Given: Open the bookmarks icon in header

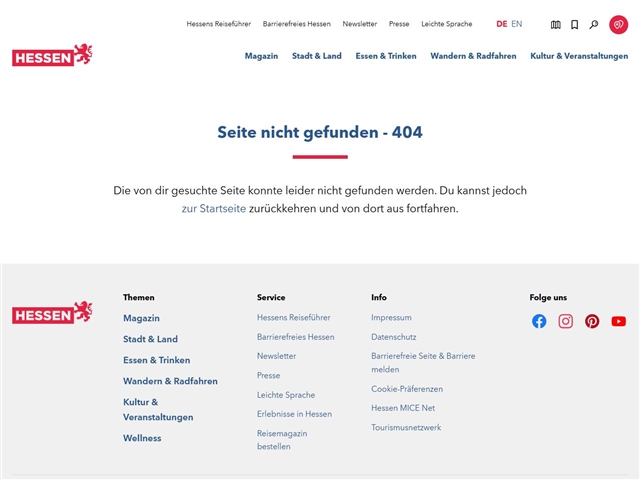Looking at the screenshot, I should pos(575,24).
